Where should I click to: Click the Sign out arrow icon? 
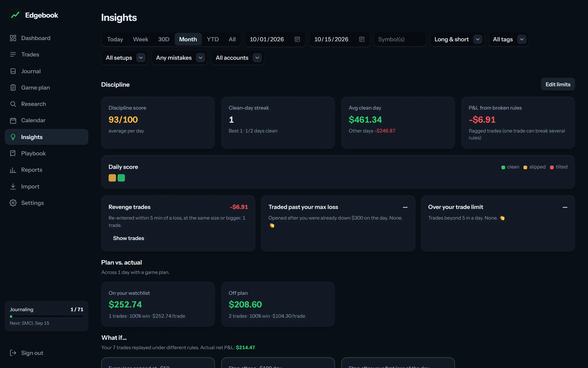click(13, 353)
